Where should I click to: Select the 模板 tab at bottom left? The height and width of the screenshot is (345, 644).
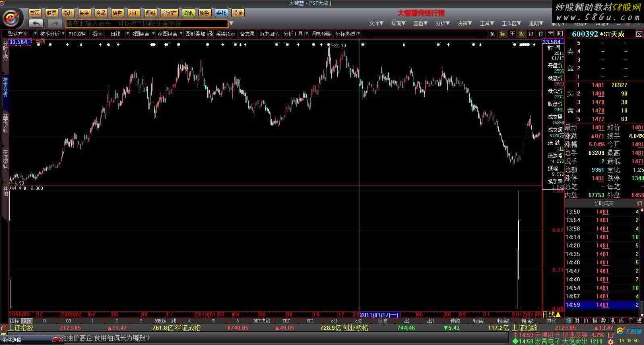click(27, 321)
